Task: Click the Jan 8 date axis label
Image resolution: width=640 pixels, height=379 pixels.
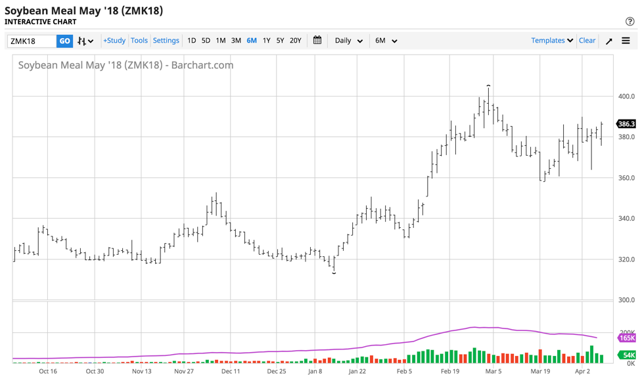Action: pyautogui.click(x=315, y=371)
